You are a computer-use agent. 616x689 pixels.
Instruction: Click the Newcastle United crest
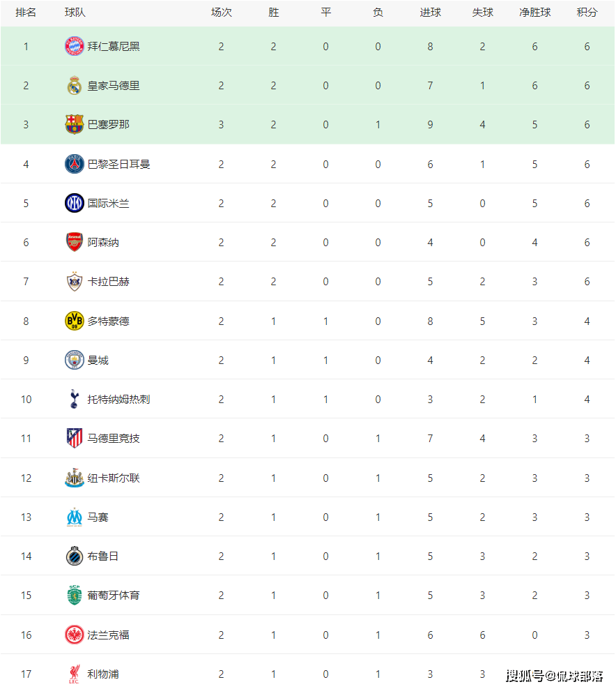(x=74, y=478)
